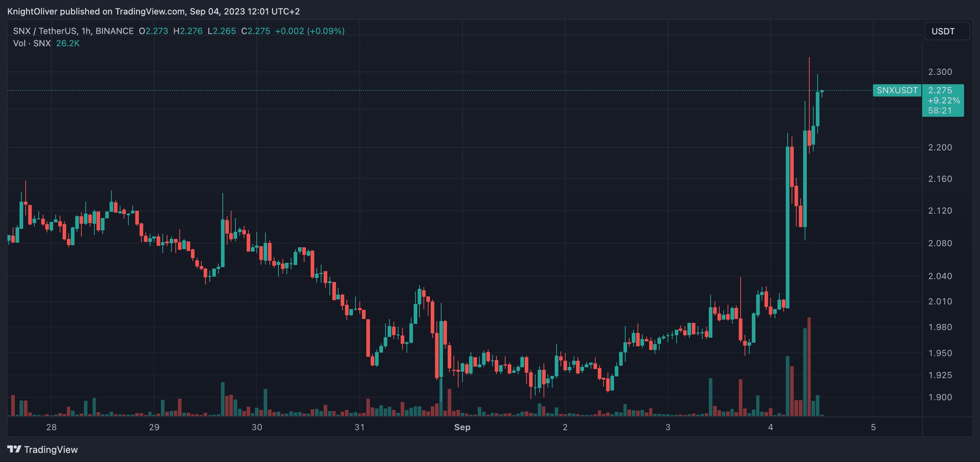Click the low value L2.265

222,31
